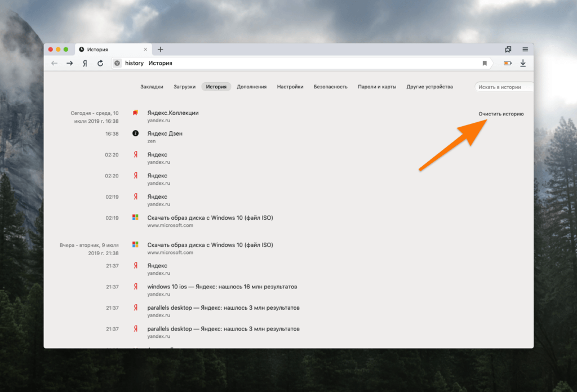The image size is (577, 392).
Task: Click the battery saver icon
Action: 507,63
